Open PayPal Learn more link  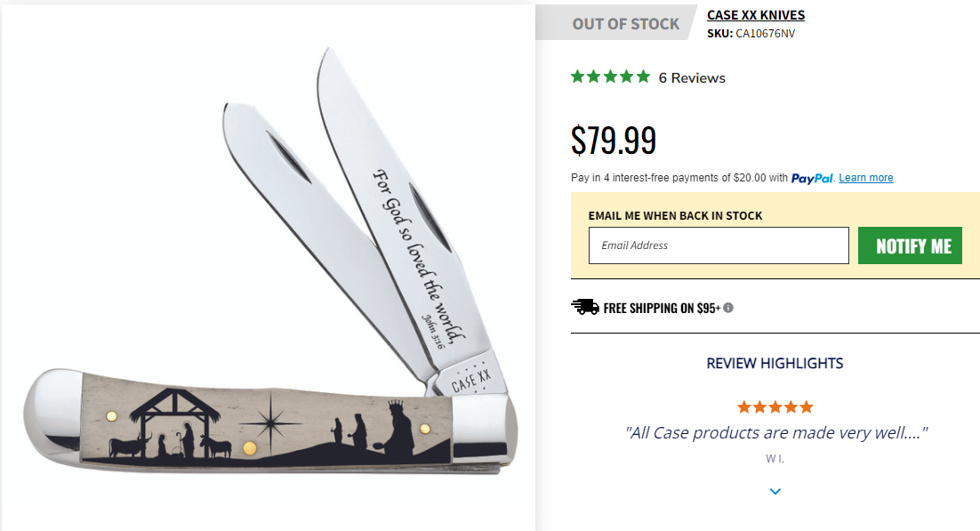(x=865, y=178)
